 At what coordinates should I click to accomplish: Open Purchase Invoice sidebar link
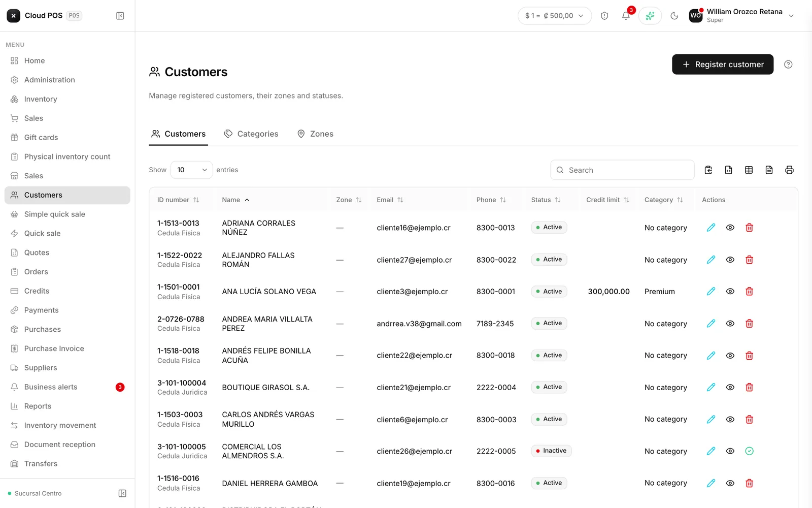pos(67,348)
